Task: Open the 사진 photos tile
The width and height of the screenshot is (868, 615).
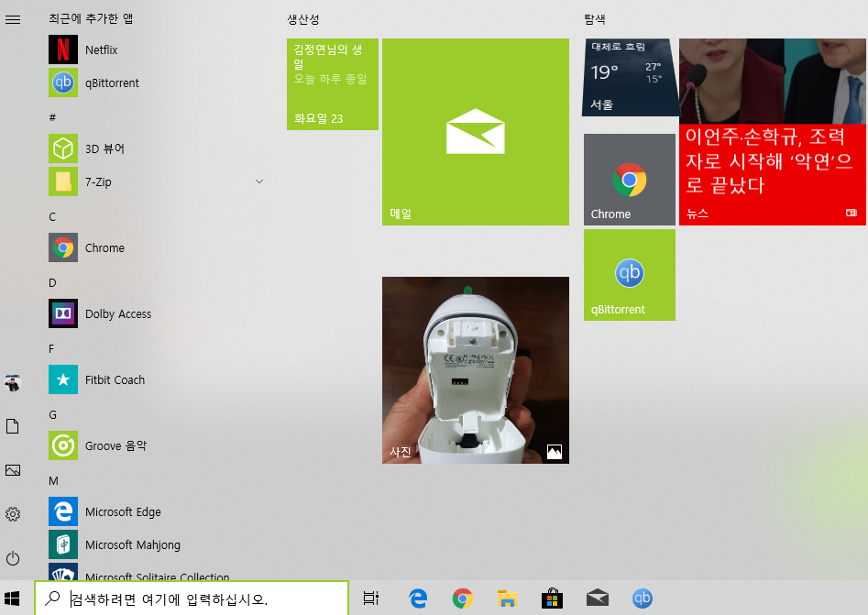Action: point(476,370)
